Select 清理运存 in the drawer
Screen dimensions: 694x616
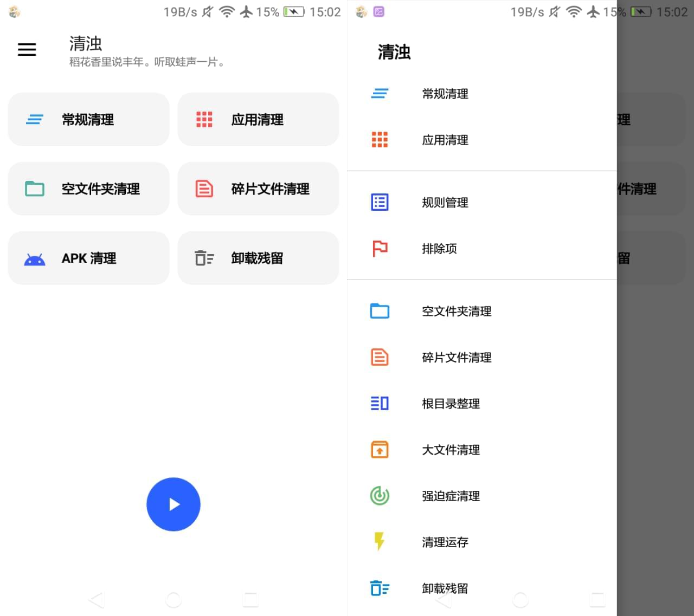(x=482, y=542)
